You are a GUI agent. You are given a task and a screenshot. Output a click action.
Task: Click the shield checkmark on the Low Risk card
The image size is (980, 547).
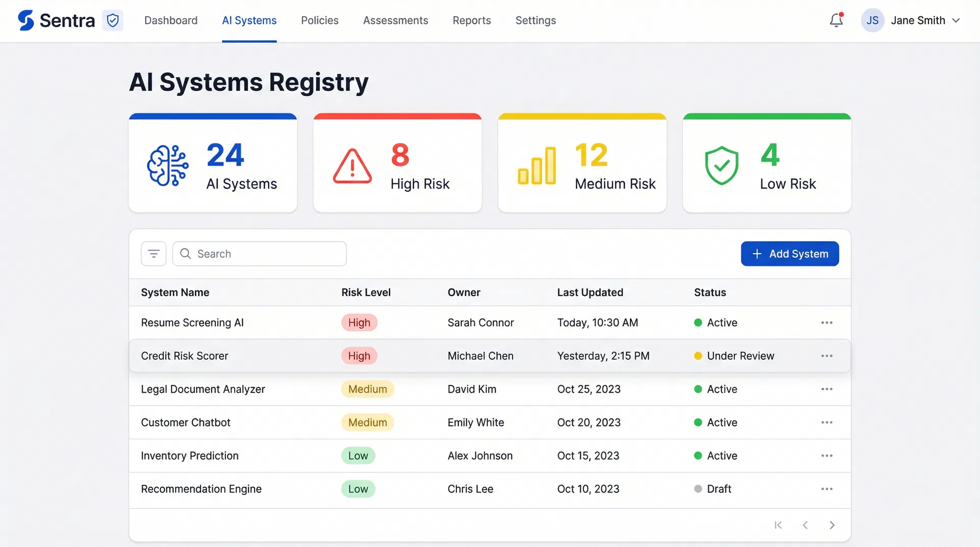(721, 164)
